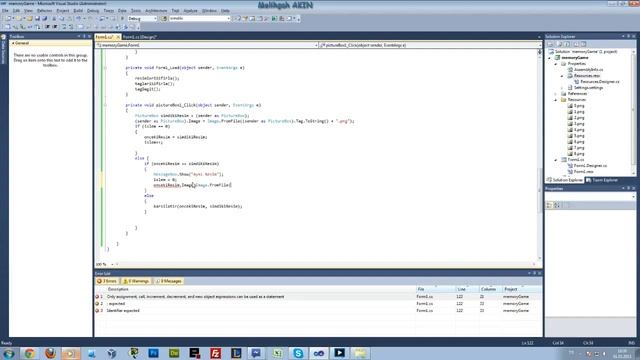Open Dreamweaver from the taskbar

(x=174, y=353)
